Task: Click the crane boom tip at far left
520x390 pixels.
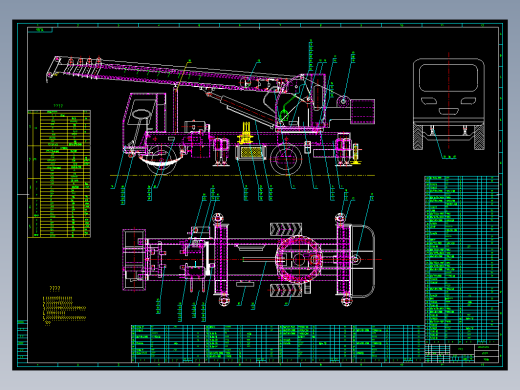Action: [53, 69]
